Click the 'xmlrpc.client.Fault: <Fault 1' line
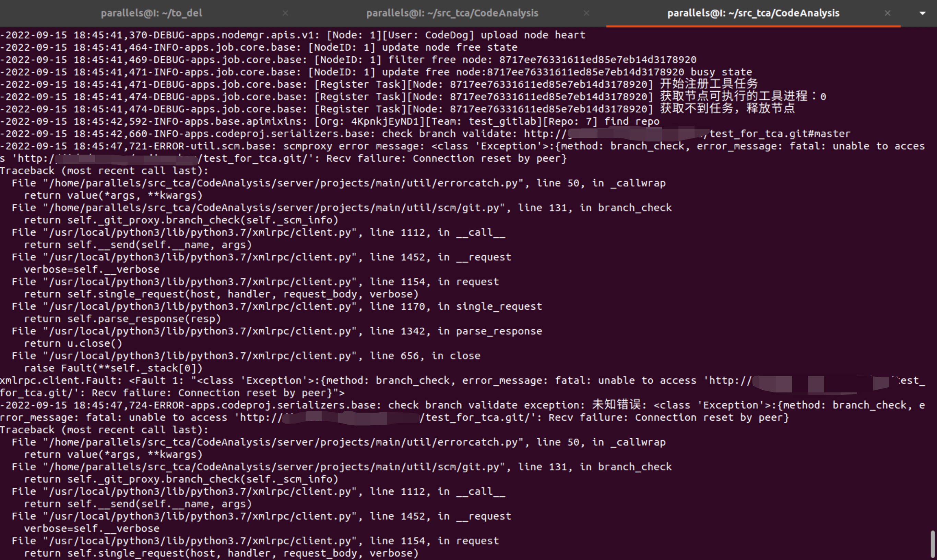937x560 pixels. pos(462,387)
